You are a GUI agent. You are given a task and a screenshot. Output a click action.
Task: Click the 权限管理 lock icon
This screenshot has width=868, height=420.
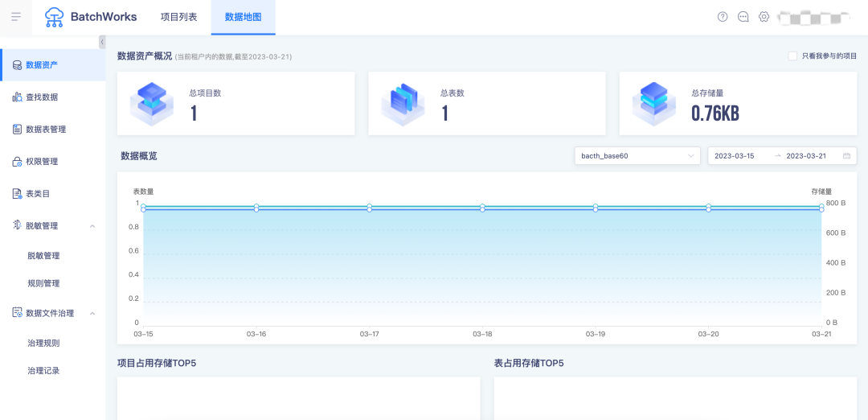coord(17,162)
